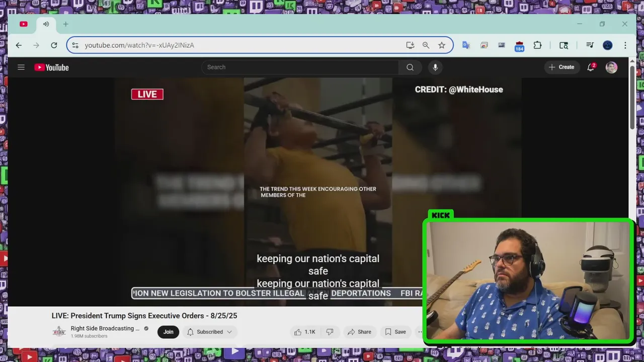The width and height of the screenshot is (644, 362).
Task: Open Chrome profile avatar
Action: (x=608, y=45)
